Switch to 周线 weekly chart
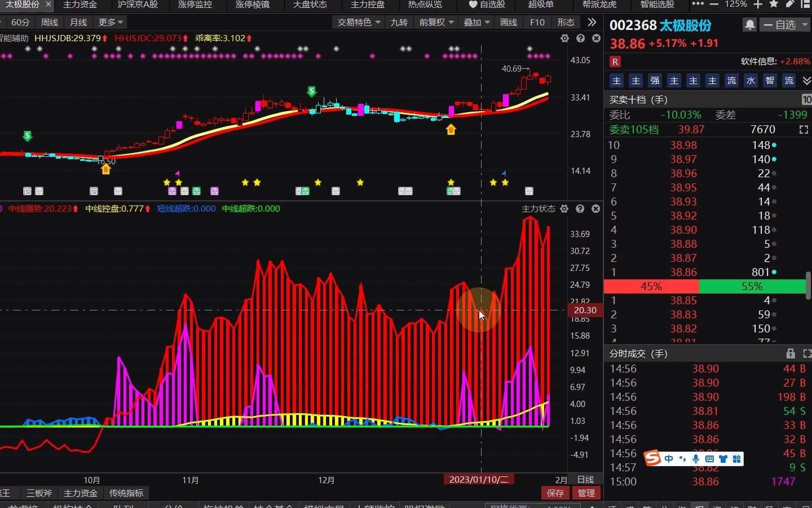The image size is (812, 508). 50,23
